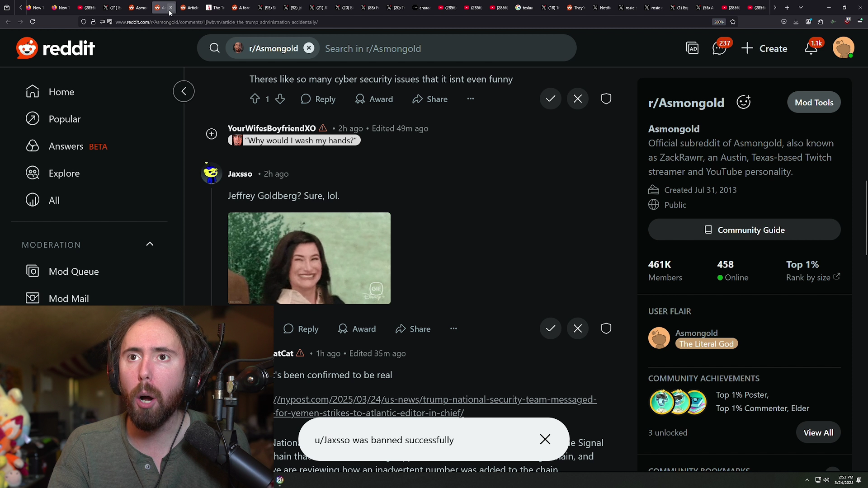Upvote the cyber security comment
Viewport: 868px width, 488px height.
[255, 99]
